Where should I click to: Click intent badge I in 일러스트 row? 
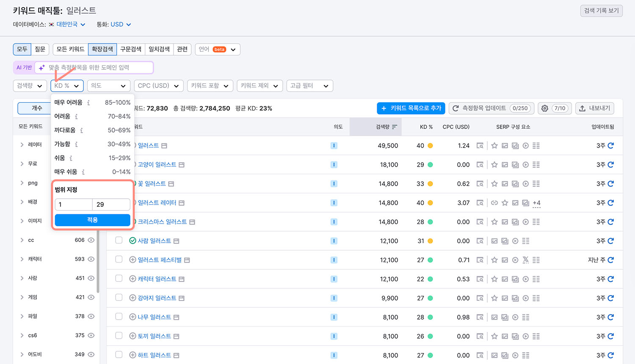click(x=334, y=145)
